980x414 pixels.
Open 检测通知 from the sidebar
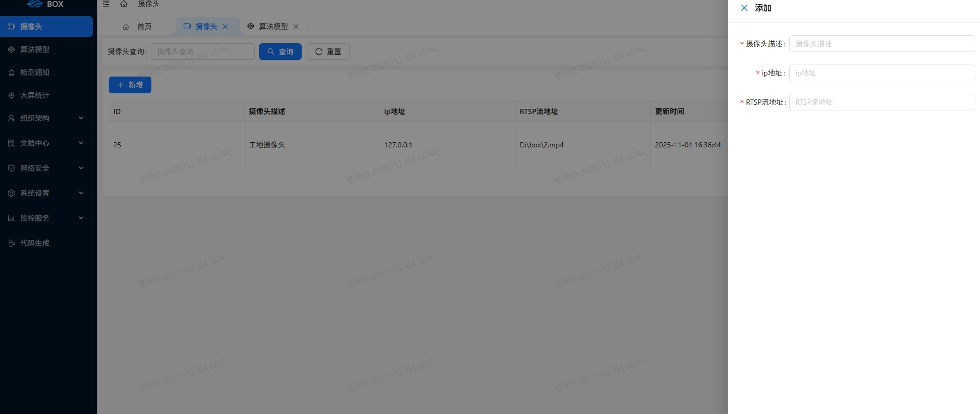tap(35, 72)
